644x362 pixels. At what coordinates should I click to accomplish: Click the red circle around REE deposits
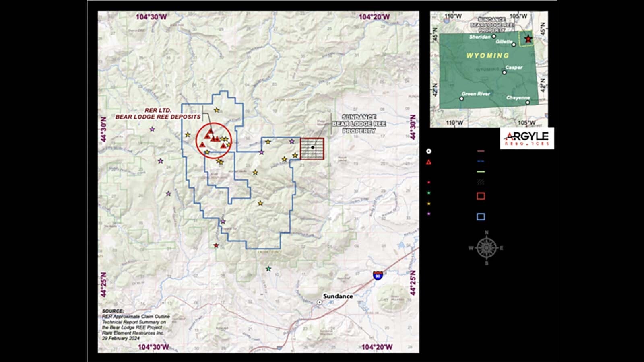tap(214, 140)
